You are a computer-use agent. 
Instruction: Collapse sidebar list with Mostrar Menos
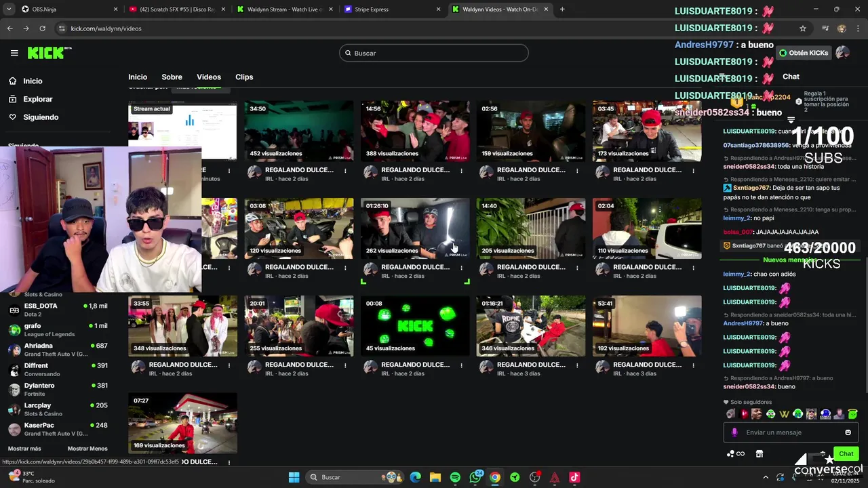tap(87, 449)
